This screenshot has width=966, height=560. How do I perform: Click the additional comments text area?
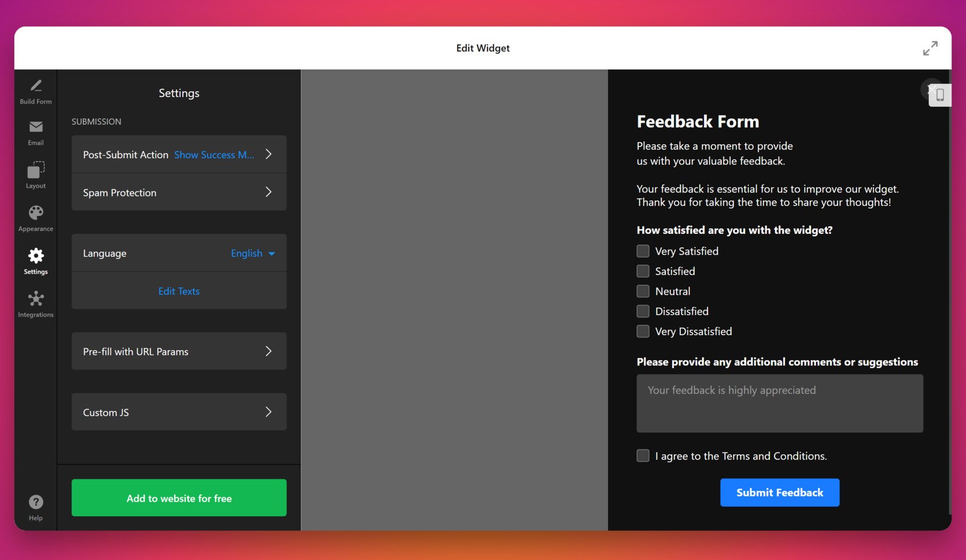coord(780,403)
